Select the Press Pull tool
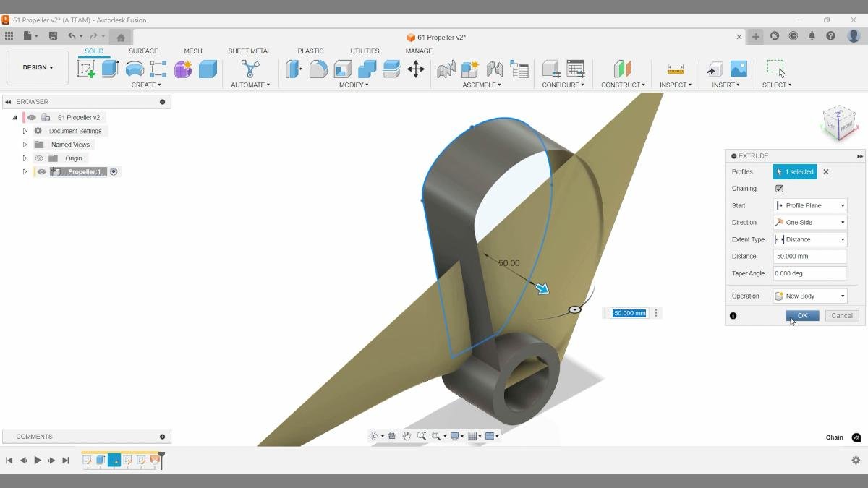Screen dimensions: 868x488 294,69
